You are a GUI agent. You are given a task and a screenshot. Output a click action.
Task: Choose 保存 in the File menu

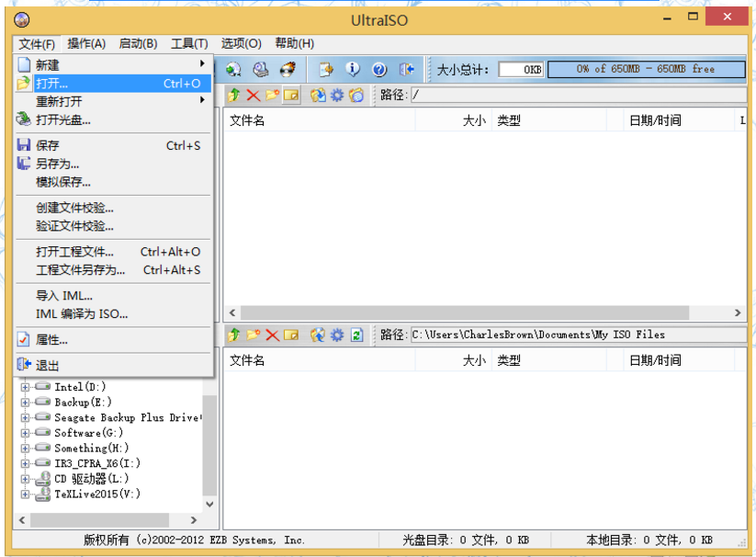click(x=113, y=145)
